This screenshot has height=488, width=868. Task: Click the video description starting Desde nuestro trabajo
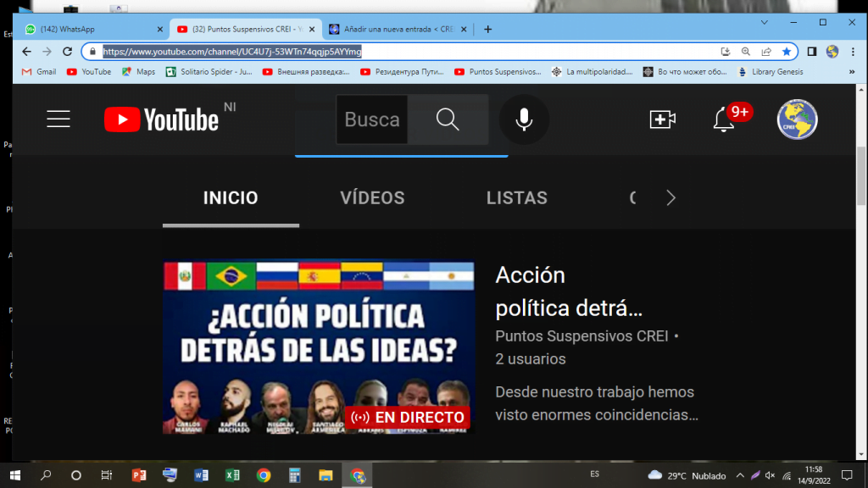click(597, 403)
